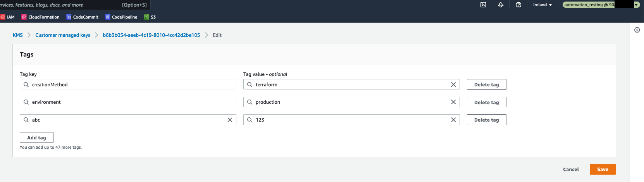The image size is (644, 182).
Task: Open the CodePipeline shortcut
Action: click(x=121, y=17)
